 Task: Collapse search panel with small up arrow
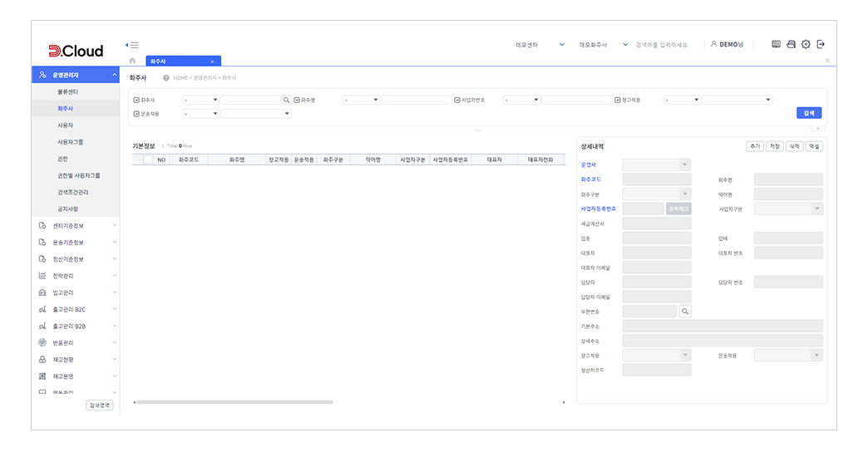coord(818,128)
